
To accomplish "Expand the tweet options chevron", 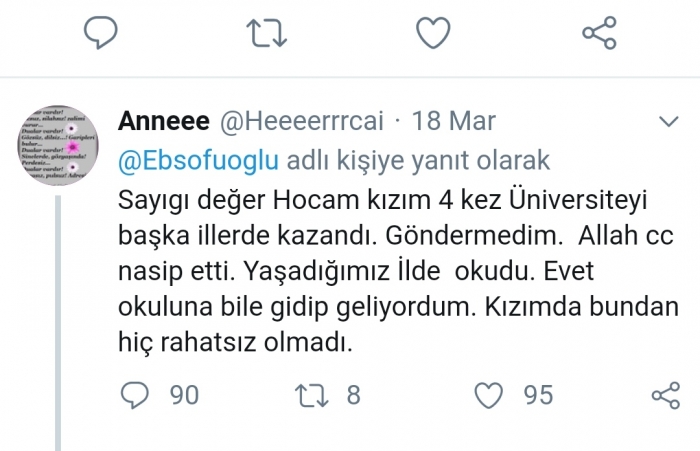I will (x=666, y=122).
